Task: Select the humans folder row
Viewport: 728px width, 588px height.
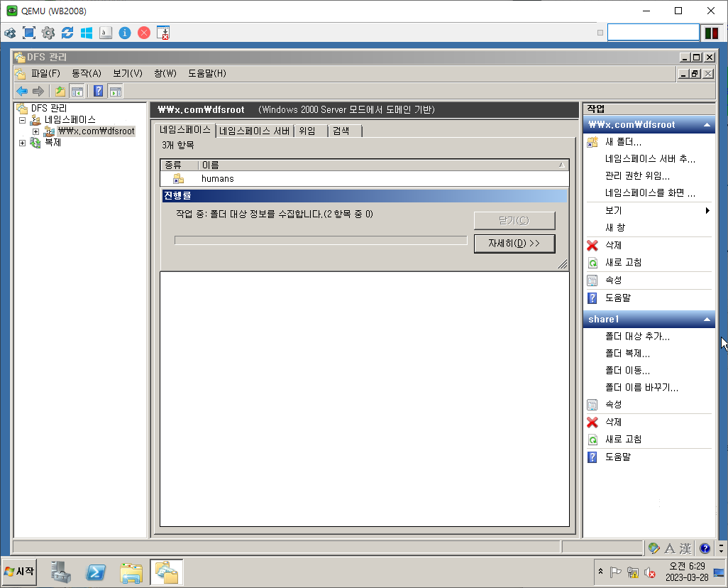Action: pyautogui.click(x=365, y=178)
